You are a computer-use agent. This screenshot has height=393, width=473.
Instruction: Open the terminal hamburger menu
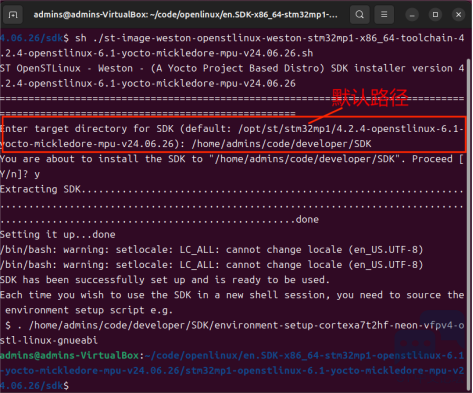tap(384, 15)
